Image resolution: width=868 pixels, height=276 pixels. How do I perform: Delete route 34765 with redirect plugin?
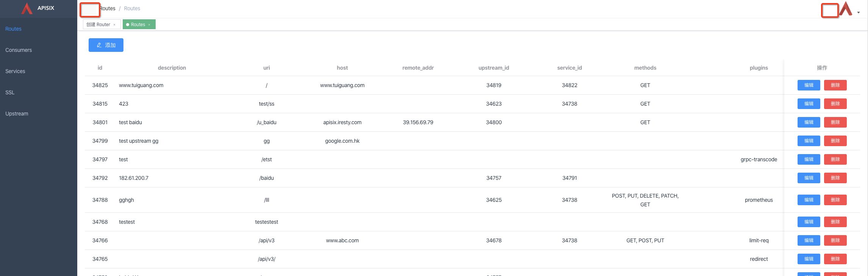[x=835, y=259]
